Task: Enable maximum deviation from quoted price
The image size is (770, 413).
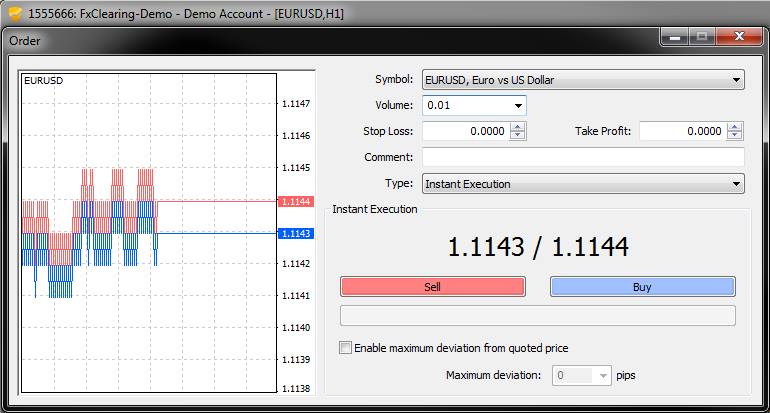Action: (346, 348)
